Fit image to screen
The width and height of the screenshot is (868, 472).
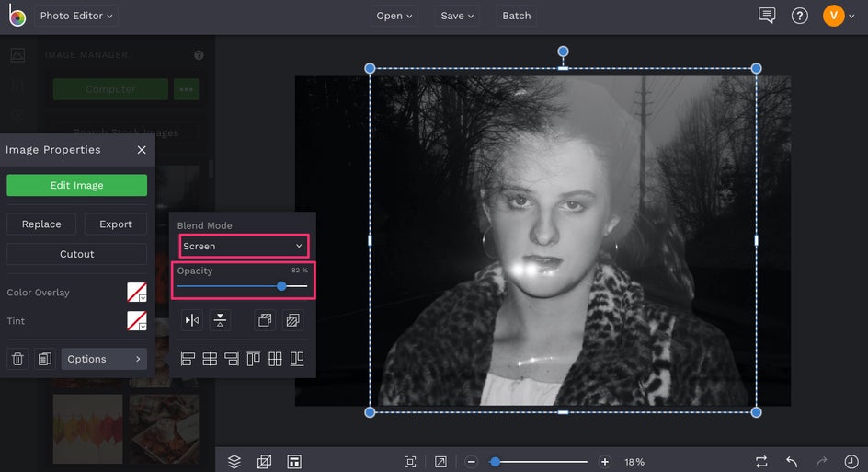click(x=410, y=461)
